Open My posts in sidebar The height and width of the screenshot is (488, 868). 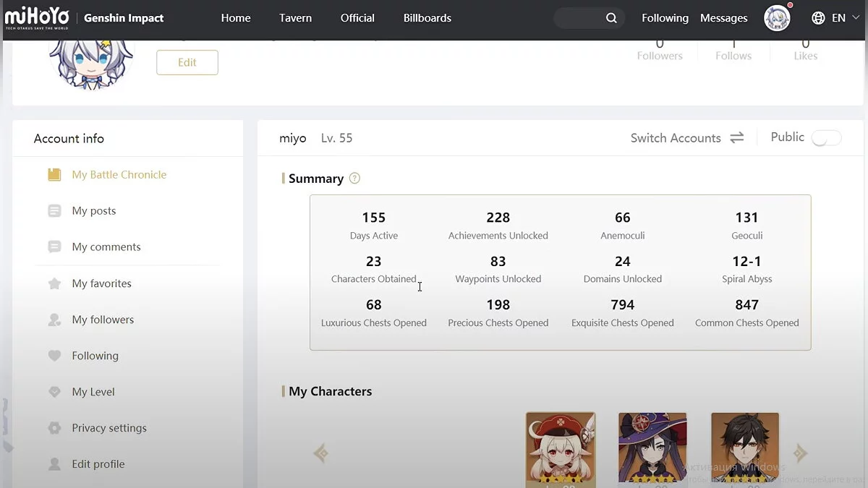[x=94, y=210]
